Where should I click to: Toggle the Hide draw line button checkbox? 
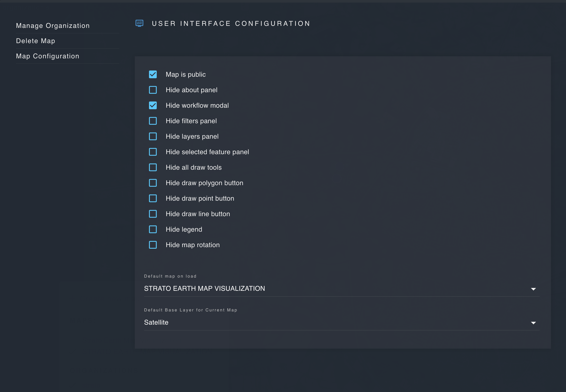[x=153, y=214]
